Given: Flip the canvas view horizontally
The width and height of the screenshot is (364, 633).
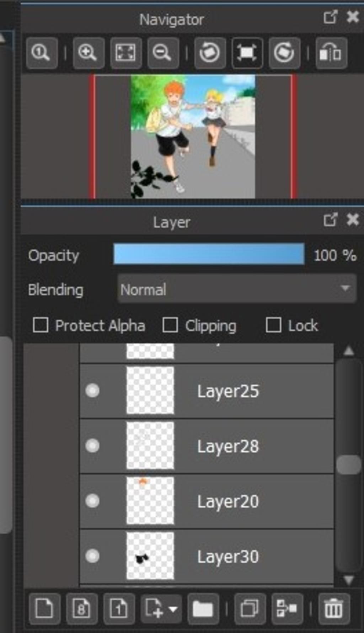Looking at the screenshot, I should click(331, 53).
